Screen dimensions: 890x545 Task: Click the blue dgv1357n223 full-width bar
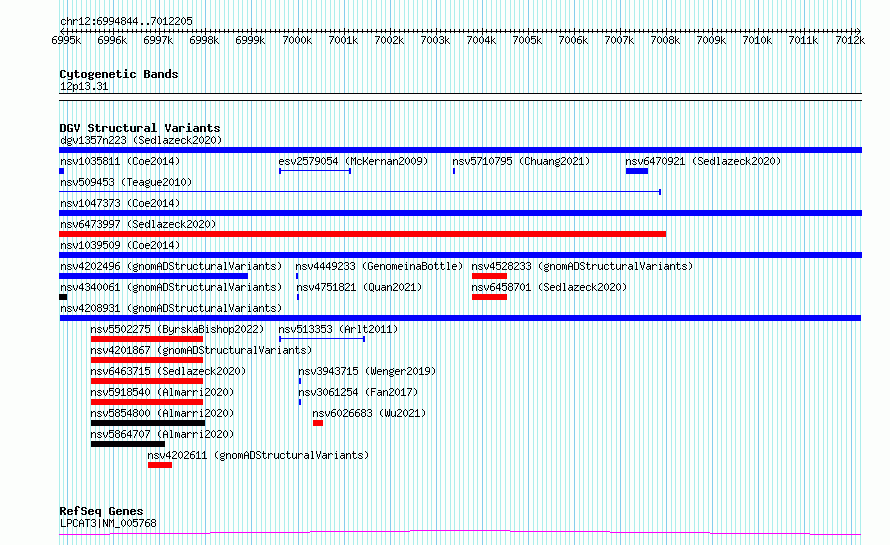click(x=460, y=150)
